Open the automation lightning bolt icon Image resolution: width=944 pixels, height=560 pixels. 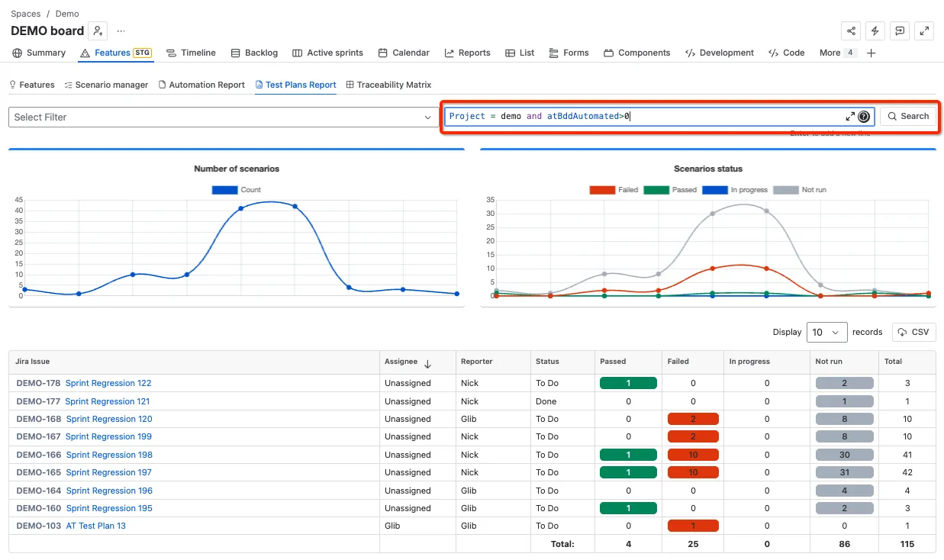(875, 31)
